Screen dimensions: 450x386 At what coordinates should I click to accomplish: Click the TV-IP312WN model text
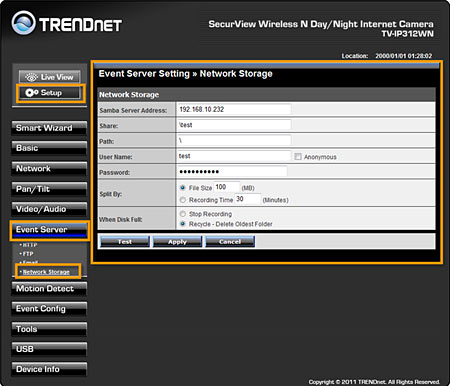407,34
